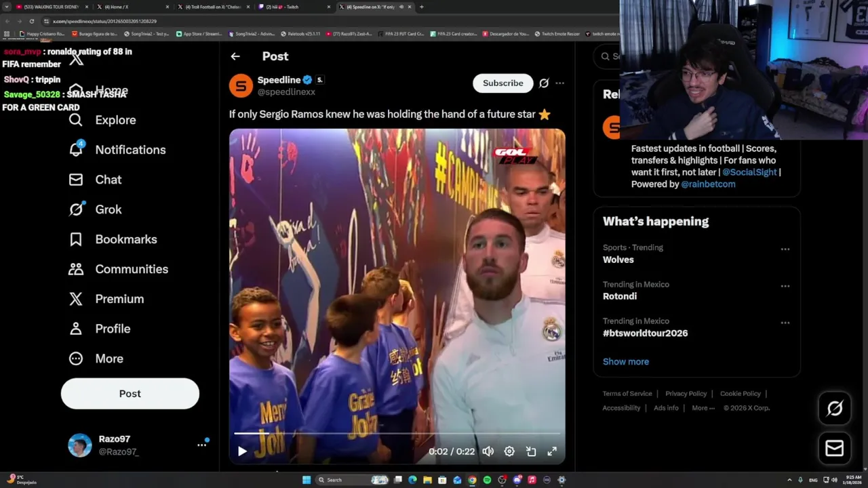Expand the More menu in sidebar
This screenshot has width=868, height=488.
click(96, 359)
